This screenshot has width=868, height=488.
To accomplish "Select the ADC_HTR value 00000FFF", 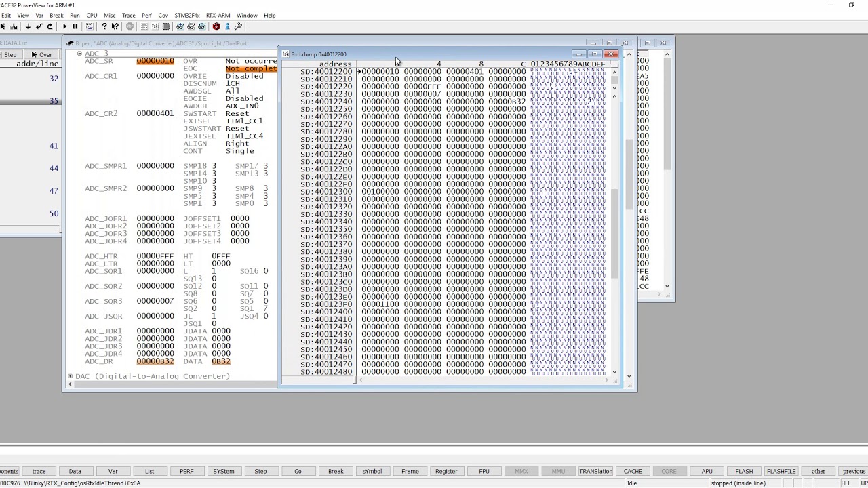I will pyautogui.click(x=155, y=256).
